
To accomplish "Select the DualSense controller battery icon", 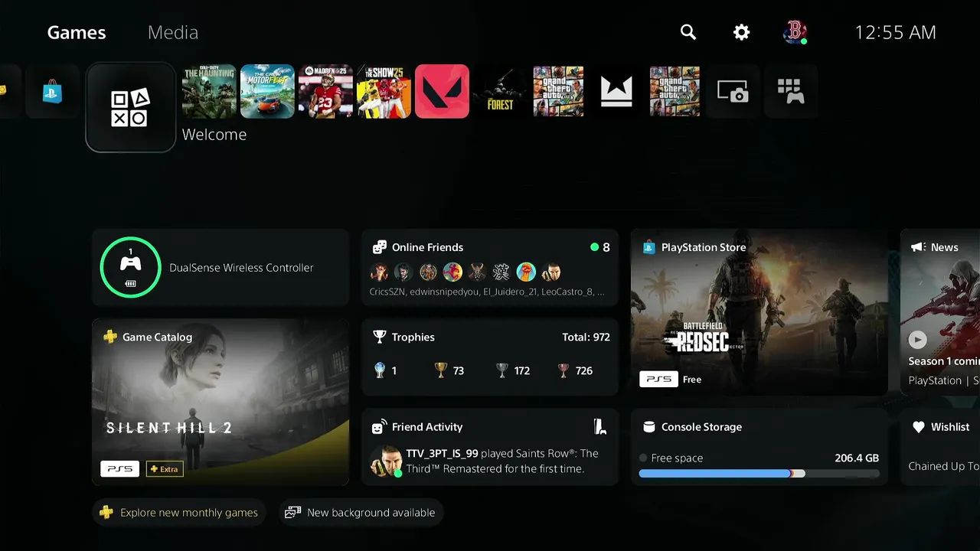I will (x=130, y=283).
